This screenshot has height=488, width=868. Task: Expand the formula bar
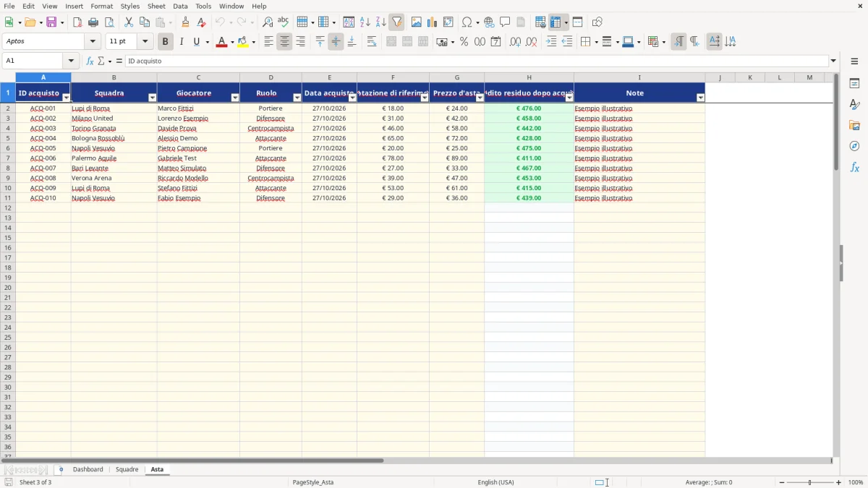click(833, 61)
